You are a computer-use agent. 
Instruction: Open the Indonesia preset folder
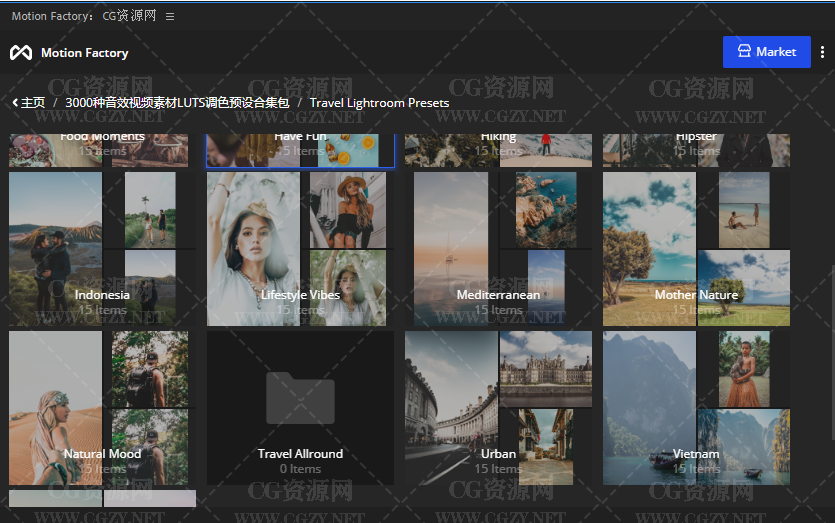point(102,249)
